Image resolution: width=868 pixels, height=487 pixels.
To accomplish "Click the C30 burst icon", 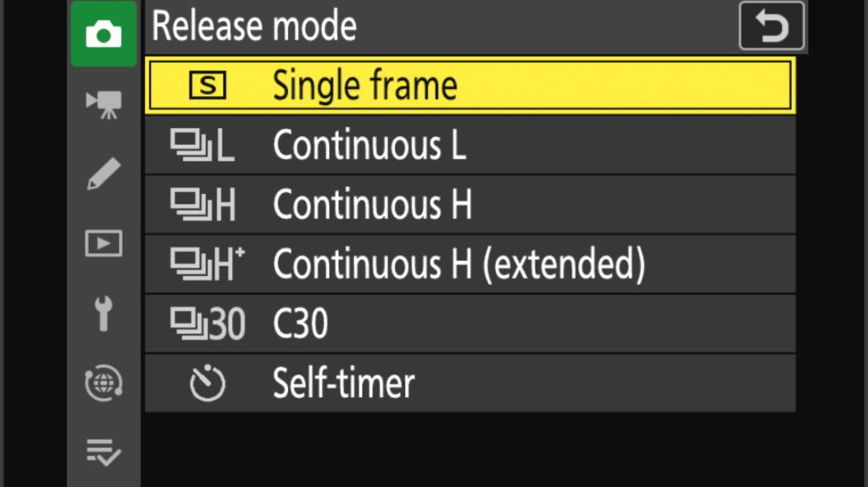I will [207, 324].
